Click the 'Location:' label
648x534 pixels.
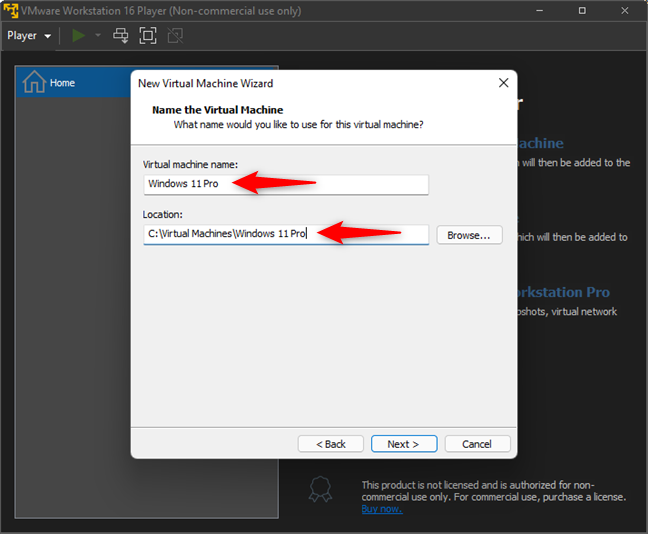[x=162, y=215]
